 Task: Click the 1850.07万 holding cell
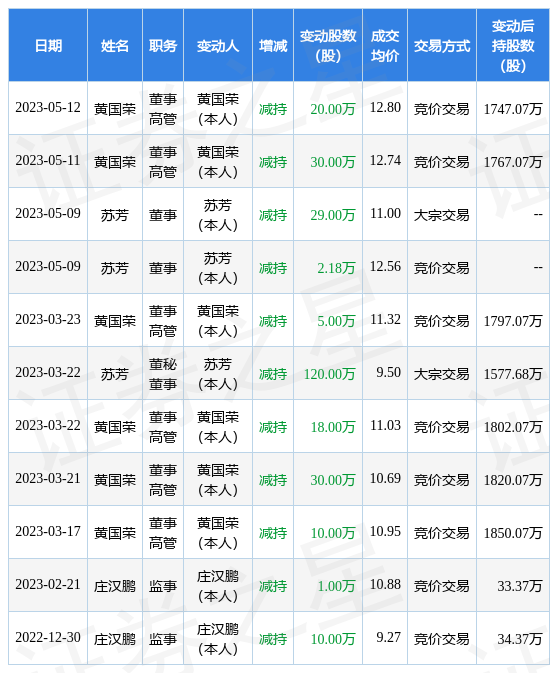coord(513,533)
